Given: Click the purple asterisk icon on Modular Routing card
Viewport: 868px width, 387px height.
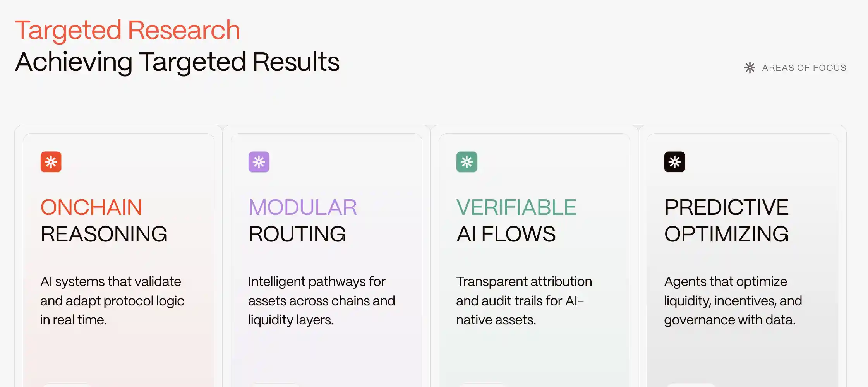Looking at the screenshot, I should point(259,162).
